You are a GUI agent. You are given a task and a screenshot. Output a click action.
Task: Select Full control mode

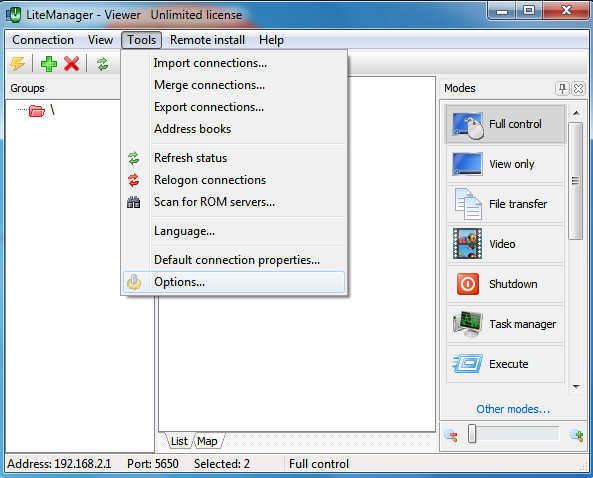(505, 124)
